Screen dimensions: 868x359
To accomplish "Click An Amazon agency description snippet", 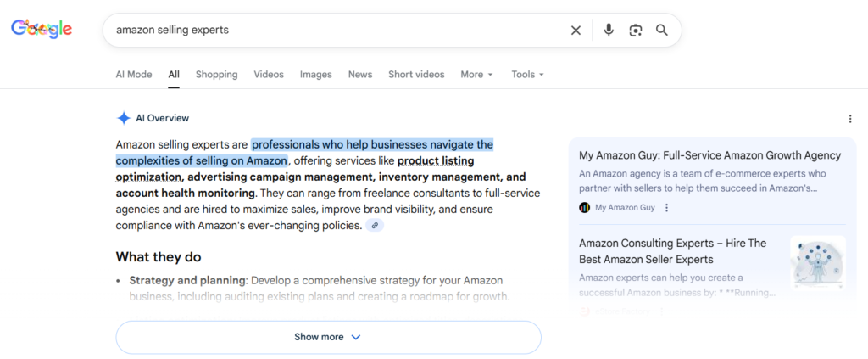I will click(x=703, y=181).
